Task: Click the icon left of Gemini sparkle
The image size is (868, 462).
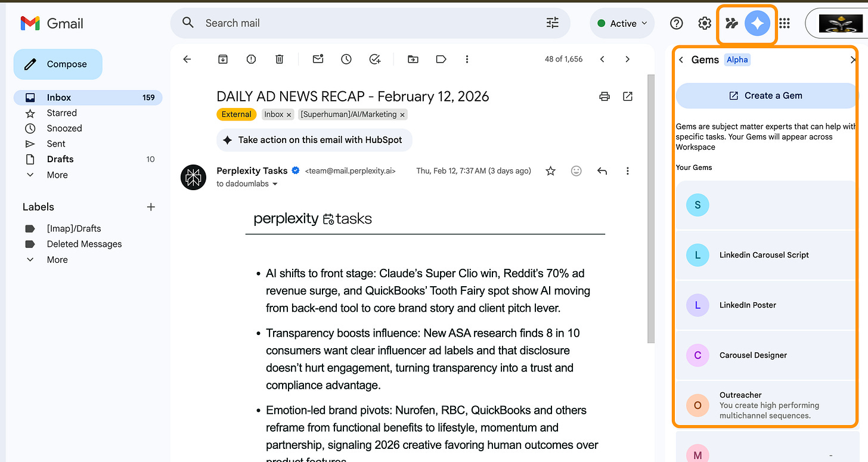Action: point(731,23)
